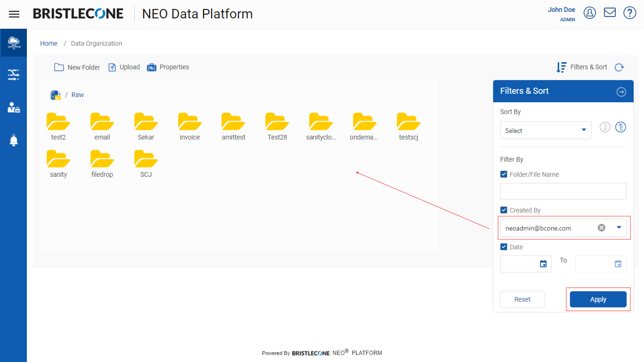The height and width of the screenshot is (362, 644).
Task: Open the Sekar folder
Action: [146, 127]
